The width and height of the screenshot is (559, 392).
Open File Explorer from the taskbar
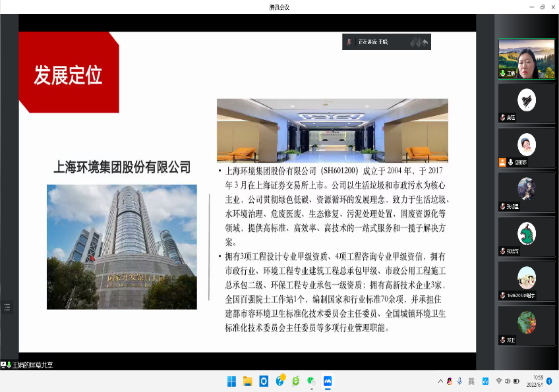pyautogui.click(x=247, y=381)
